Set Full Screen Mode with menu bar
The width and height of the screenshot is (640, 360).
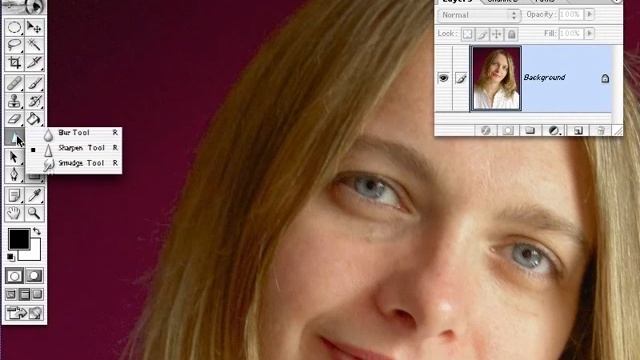pyautogui.click(x=24, y=294)
